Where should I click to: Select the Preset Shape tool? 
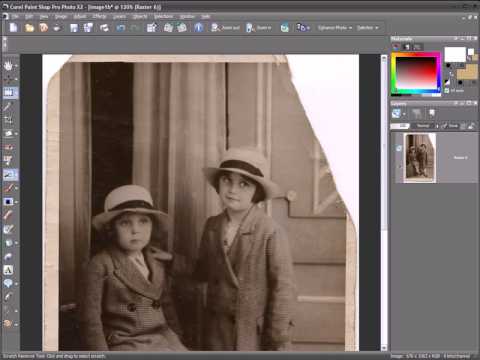coord(8,283)
